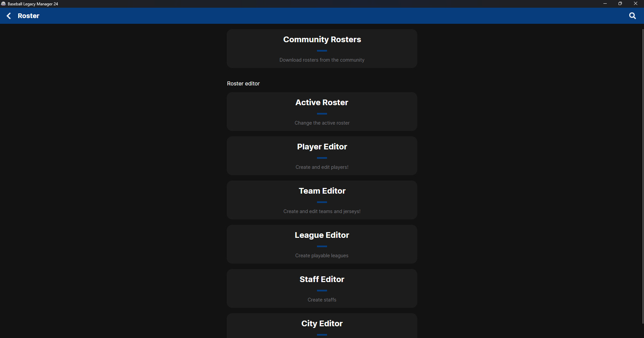
Task: Click 'Download rosters from the community' text
Action: click(322, 60)
